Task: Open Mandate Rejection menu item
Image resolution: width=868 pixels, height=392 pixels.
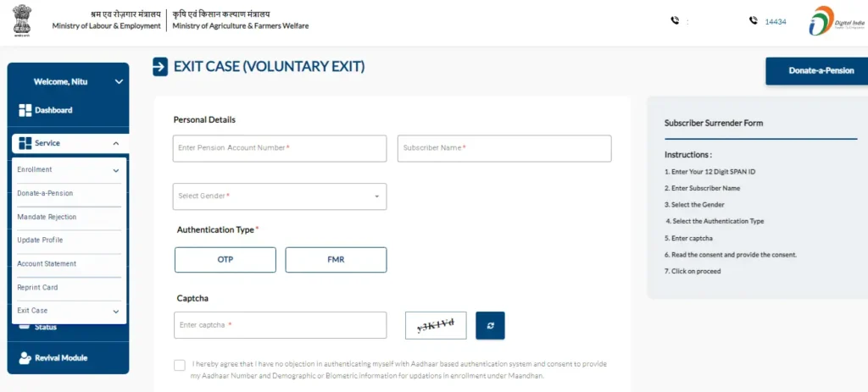Action: (47, 218)
